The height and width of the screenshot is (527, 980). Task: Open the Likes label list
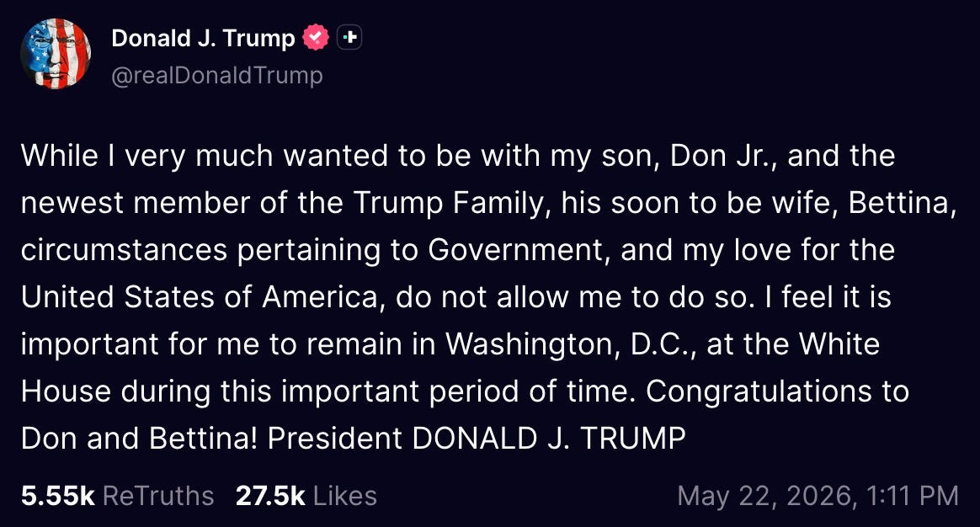(x=345, y=496)
